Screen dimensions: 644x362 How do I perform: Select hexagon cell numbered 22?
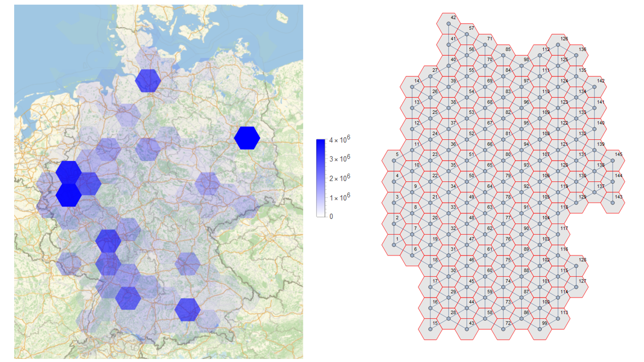click(430, 182)
